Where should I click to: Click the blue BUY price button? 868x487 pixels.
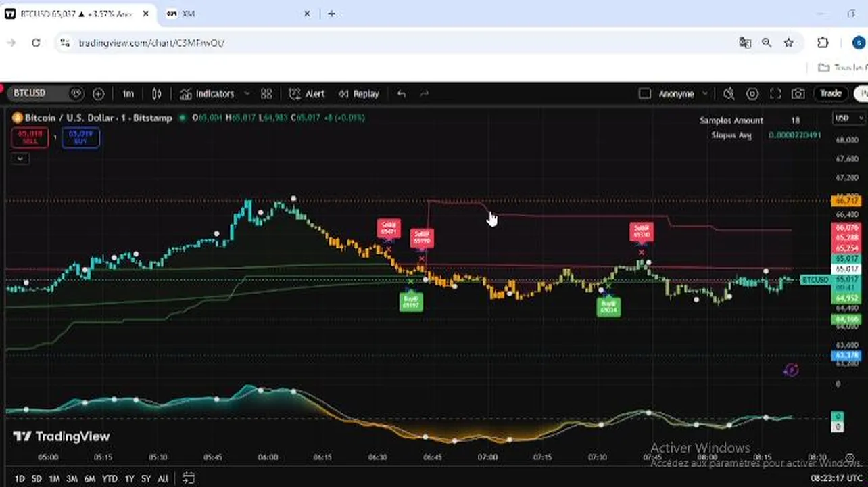coord(81,137)
